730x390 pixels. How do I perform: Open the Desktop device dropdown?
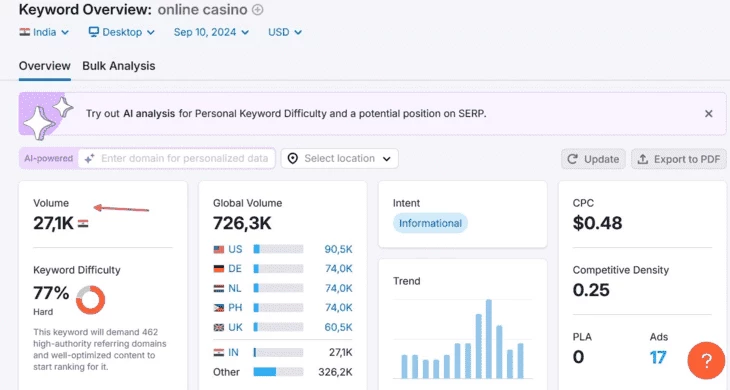(x=122, y=32)
